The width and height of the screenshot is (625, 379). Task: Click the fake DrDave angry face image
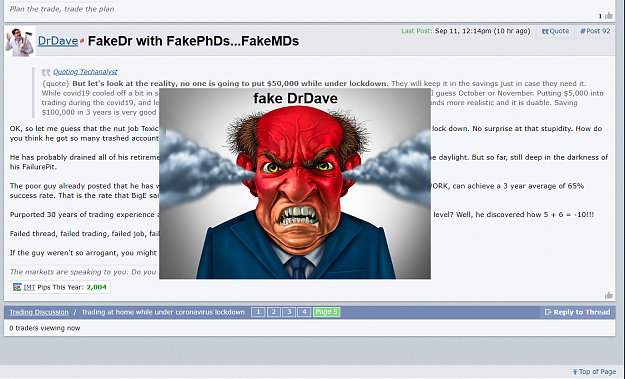pyautogui.click(x=295, y=183)
